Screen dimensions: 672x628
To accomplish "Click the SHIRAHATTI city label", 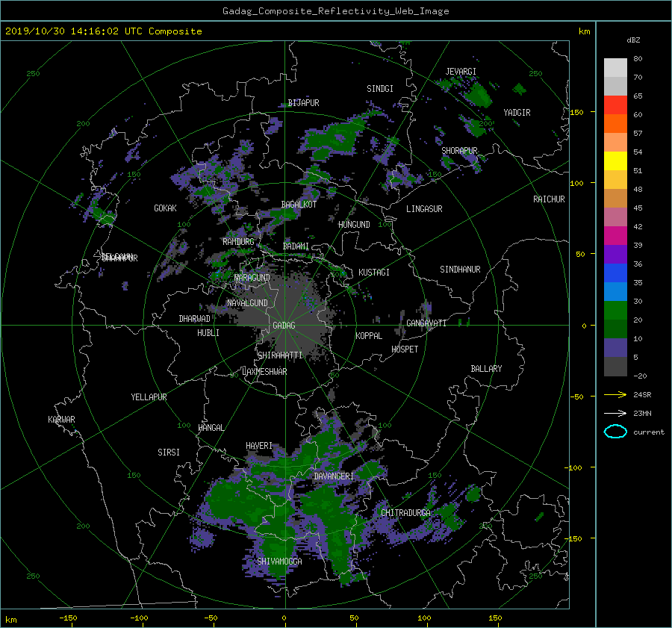I will point(280,355).
